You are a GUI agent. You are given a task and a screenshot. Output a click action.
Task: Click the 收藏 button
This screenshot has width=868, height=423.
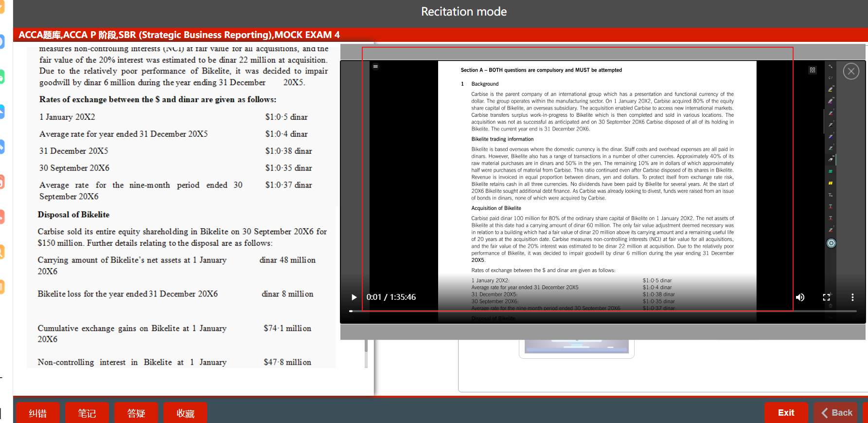pos(185,413)
